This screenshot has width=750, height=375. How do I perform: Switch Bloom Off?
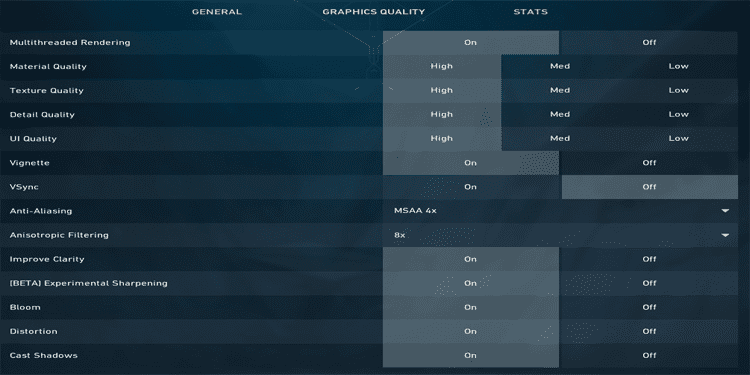649,308
